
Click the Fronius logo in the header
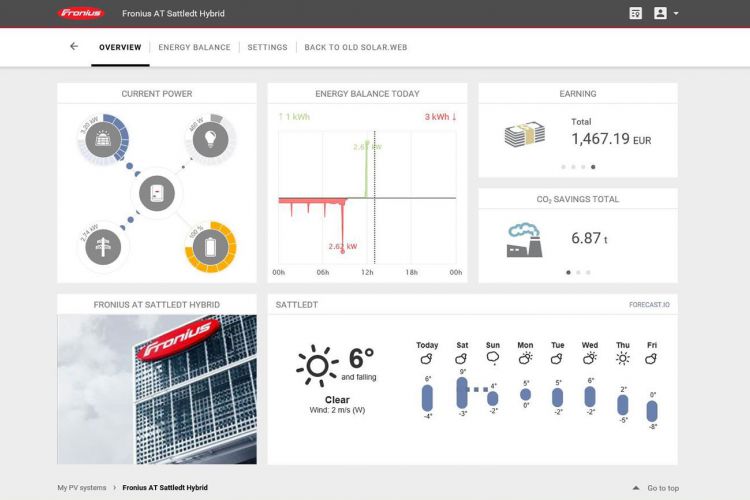point(81,13)
